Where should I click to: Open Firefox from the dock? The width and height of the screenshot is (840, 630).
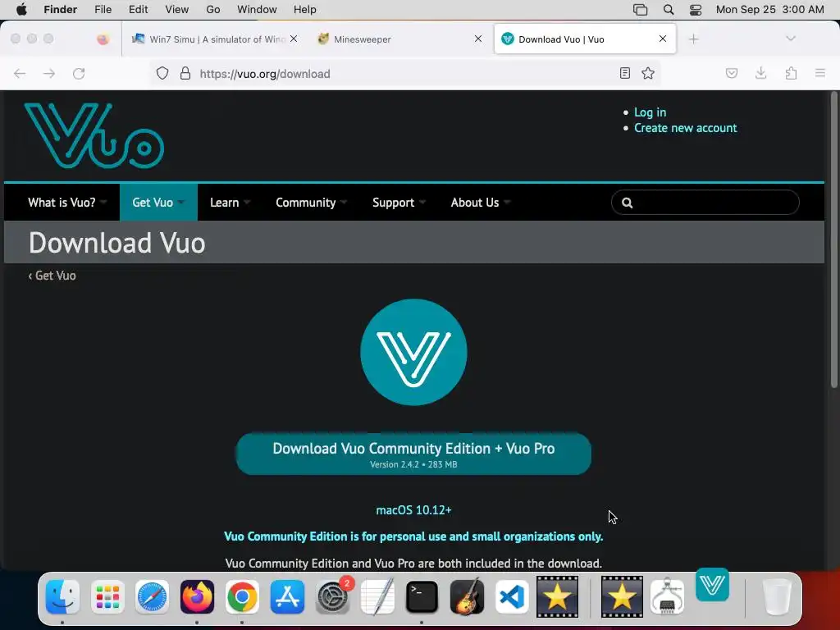click(x=197, y=597)
